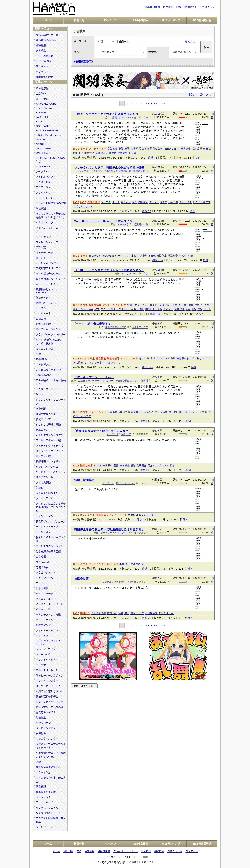The image size is (250, 868).
Task: Select 東方Project in the sidebar category list
Action: [43, 562]
